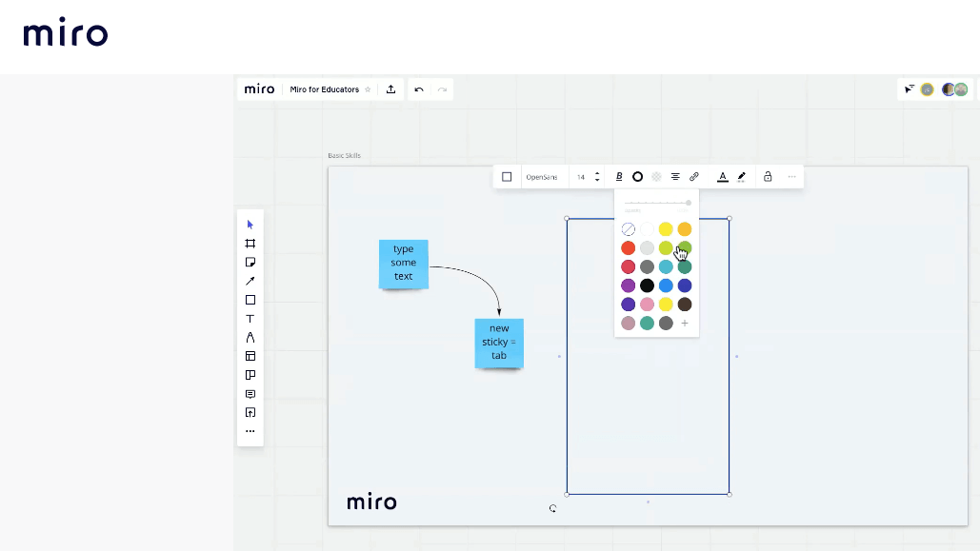The width and height of the screenshot is (980, 551).
Task: Star the Miro for Educators board
Action: point(368,89)
